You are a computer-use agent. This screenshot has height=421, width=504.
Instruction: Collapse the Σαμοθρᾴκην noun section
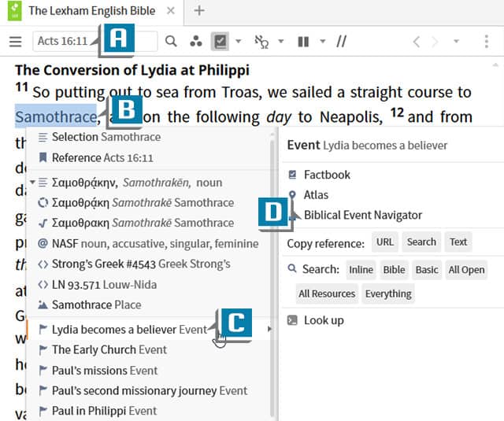point(32,183)
